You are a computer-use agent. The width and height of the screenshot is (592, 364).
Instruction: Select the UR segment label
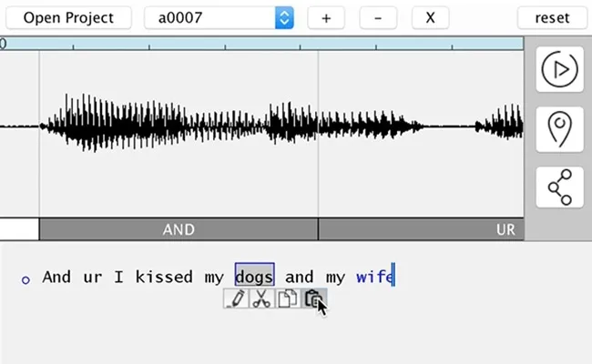[505, 229]
